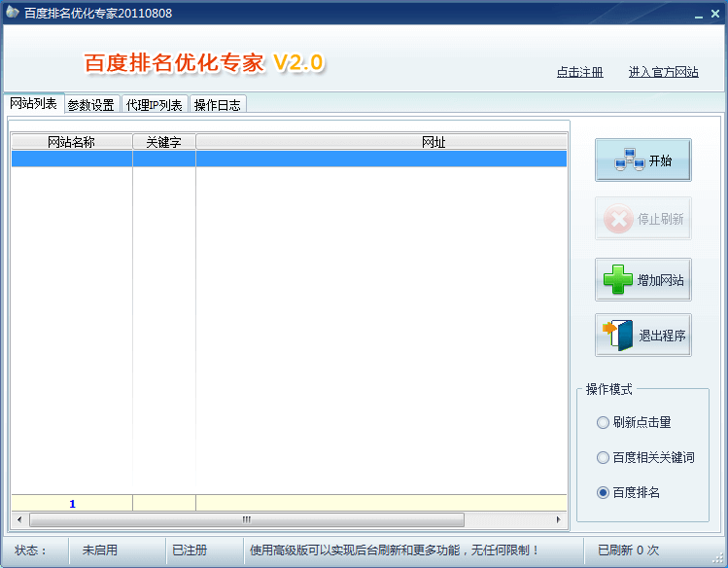Viewport: 728px width, 568px height.
Task: Click the 点击注册 link
Action: (580, 72)
